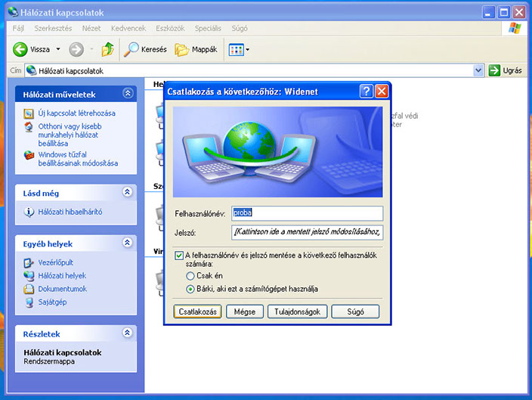This screenshot has height=400, width=532.
Task: Open Új kapcsolat létrehozása link
Action: 76,113
